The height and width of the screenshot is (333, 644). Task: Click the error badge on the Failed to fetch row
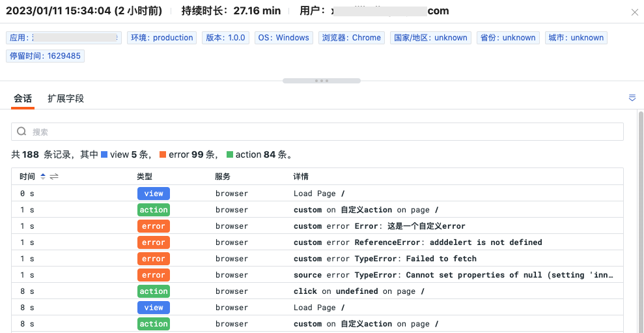(x=154, y=259)
